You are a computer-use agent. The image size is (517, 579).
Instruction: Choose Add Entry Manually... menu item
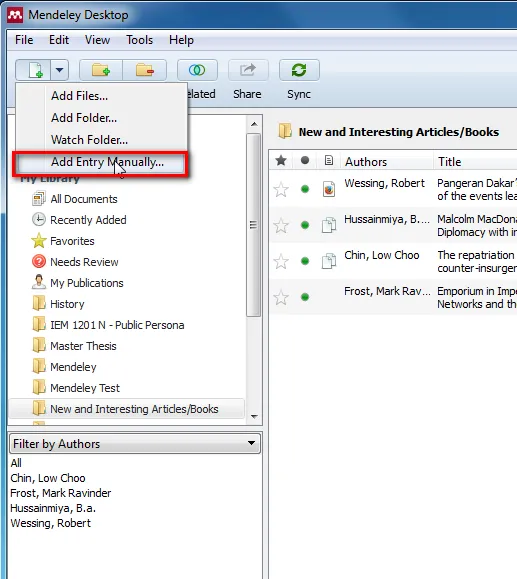[x=101, y=162]
